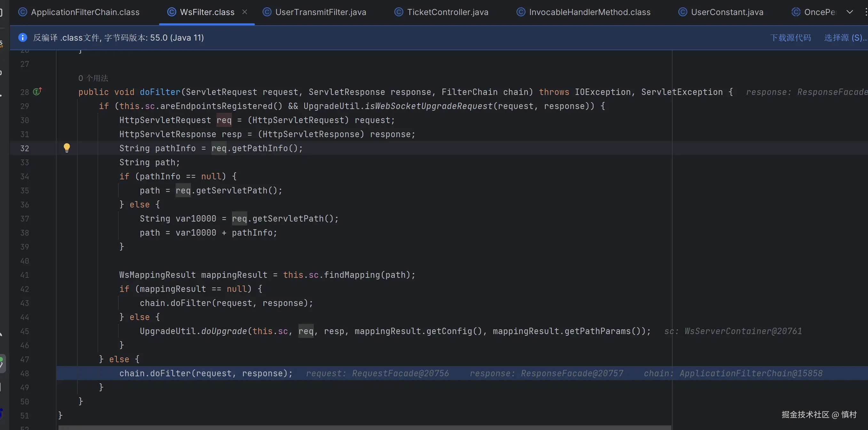Click the 下载源代码 download sources link
Screen dimensions: 868x430
pos(791,37)
